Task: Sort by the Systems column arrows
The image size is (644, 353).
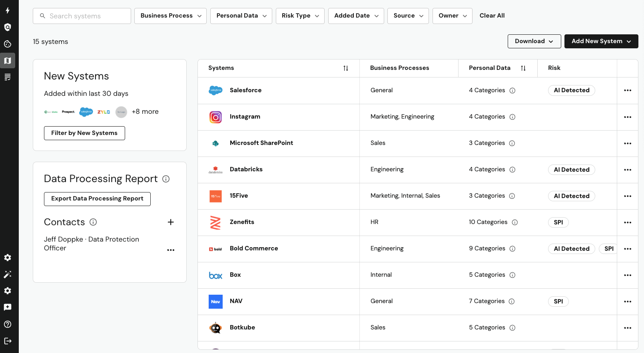Action: point(346,68)
